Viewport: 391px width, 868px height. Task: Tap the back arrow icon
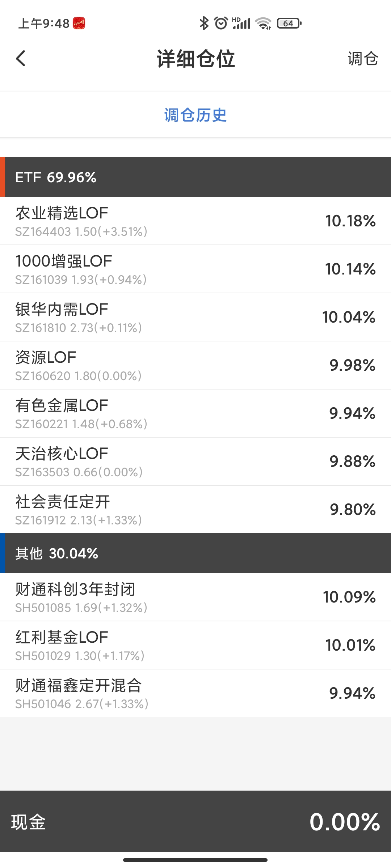21,58
